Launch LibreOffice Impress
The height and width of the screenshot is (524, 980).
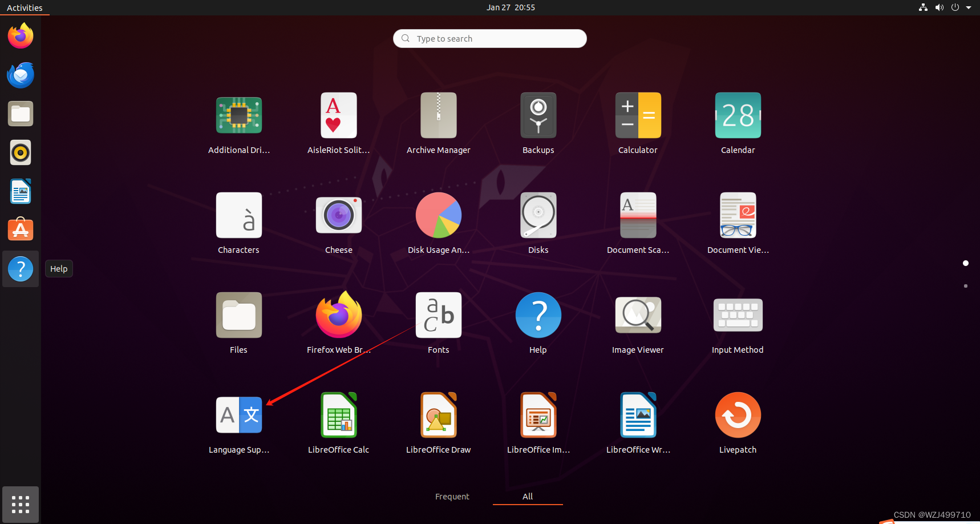click(x=538, y=416)
